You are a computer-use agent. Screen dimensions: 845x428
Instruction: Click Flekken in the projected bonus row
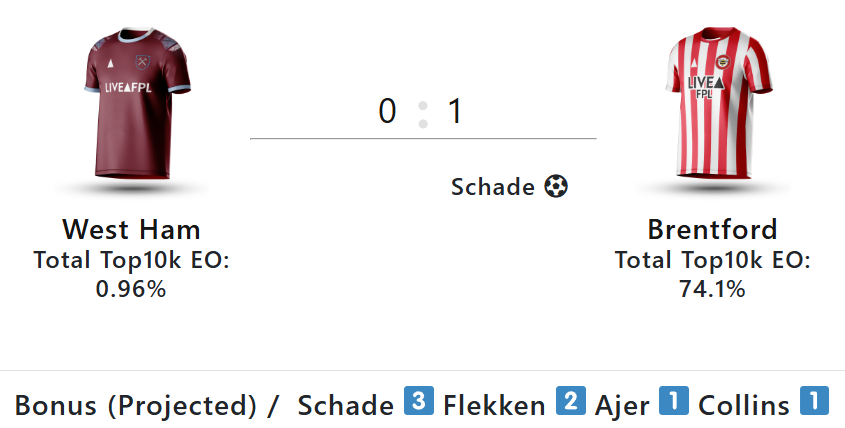click(494, 405)
